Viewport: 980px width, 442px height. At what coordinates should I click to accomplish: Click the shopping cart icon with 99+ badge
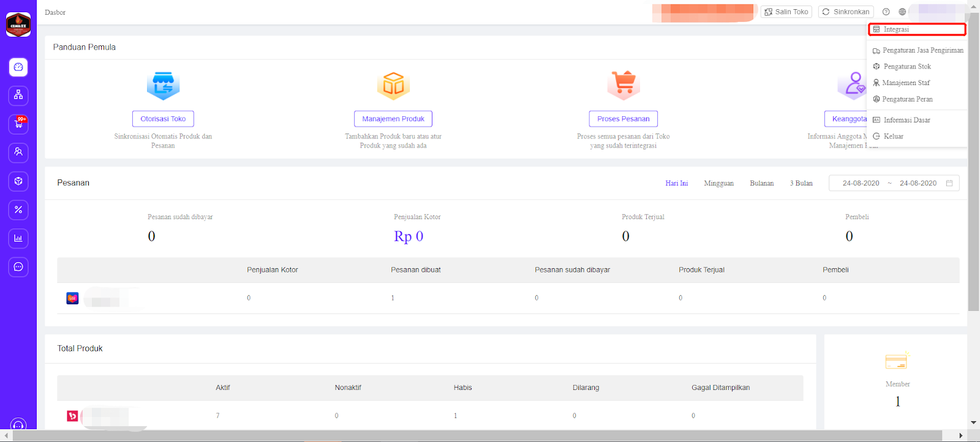point(18,124)
